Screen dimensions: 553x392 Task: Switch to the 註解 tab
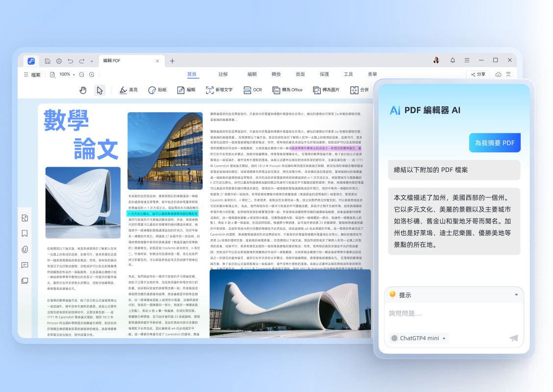[x=223, y=74]
